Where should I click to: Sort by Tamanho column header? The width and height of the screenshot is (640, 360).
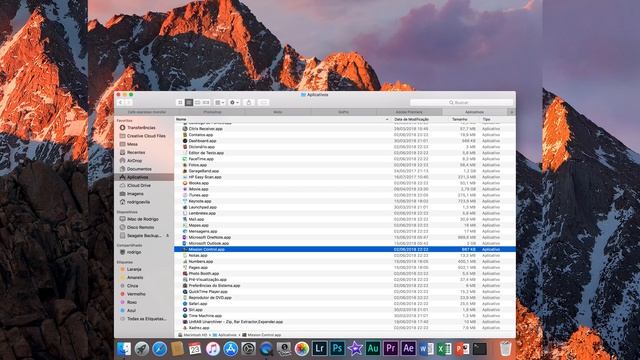(x=461, y=119)
